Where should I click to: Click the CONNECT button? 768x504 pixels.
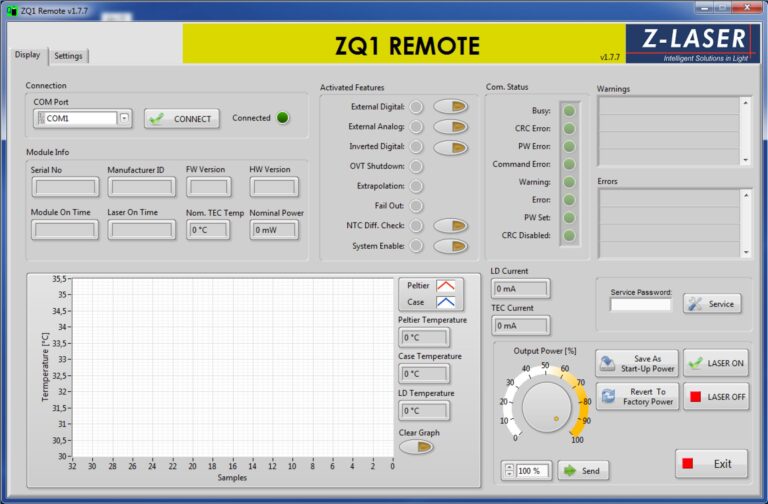[x=182, y=119]
